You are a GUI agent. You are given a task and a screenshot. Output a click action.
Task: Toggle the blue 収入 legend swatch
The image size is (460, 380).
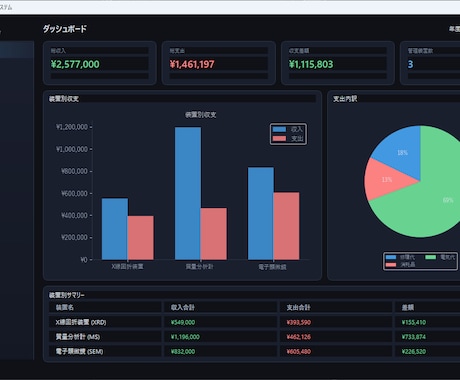pos(279,129)
